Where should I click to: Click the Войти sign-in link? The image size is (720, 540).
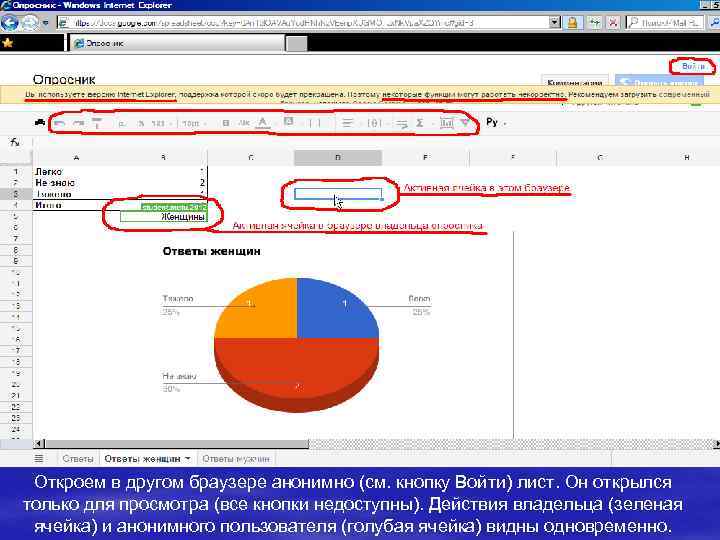pyautogui.click(x=693, y=67)
